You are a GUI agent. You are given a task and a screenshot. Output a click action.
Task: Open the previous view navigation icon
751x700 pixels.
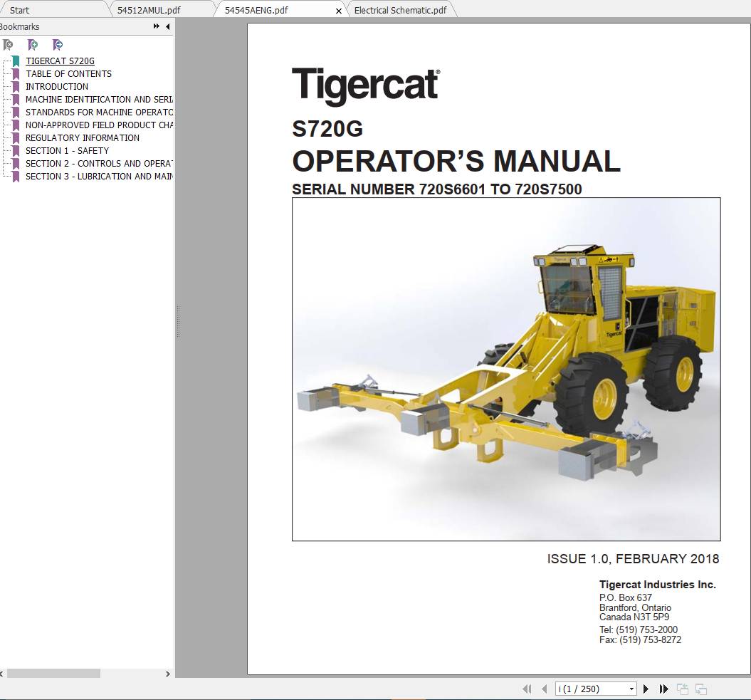coord(681,689)
